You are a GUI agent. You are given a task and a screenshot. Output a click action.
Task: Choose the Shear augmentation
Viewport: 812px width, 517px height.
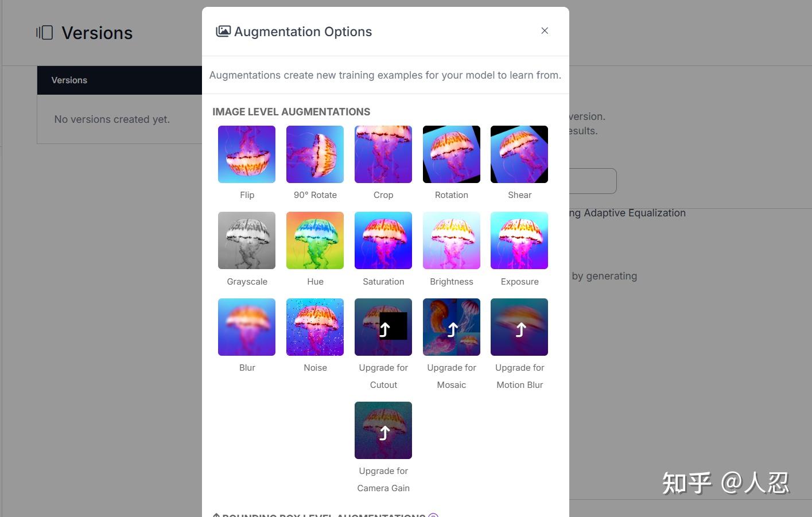(519, 154)
